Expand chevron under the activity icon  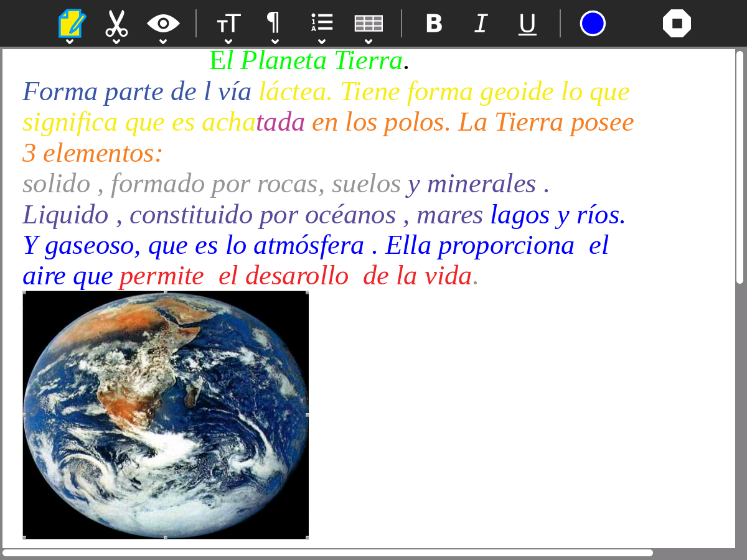[x=70, y=42]
